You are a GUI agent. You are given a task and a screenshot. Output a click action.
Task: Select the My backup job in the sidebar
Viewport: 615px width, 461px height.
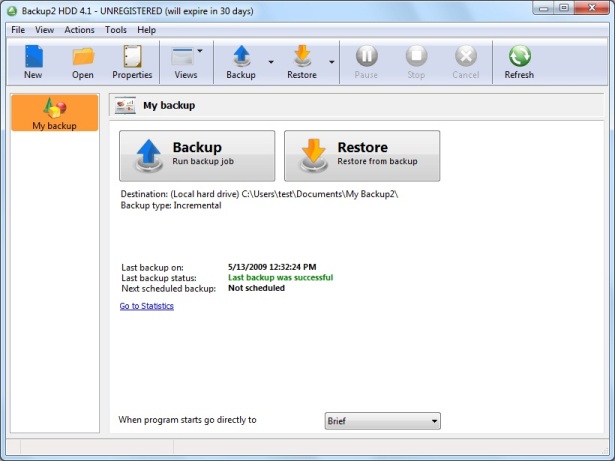(55, 113)
